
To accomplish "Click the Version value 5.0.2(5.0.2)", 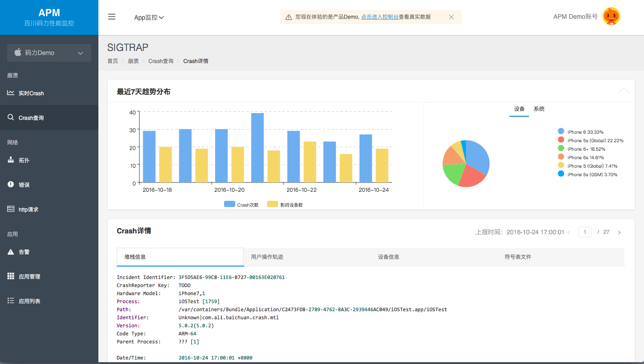I will (x=196, y=326).
